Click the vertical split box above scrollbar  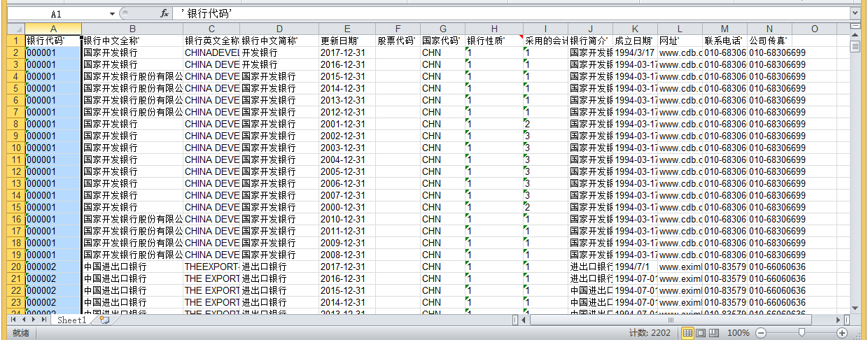pyautogui.click(x=855, y=27)
